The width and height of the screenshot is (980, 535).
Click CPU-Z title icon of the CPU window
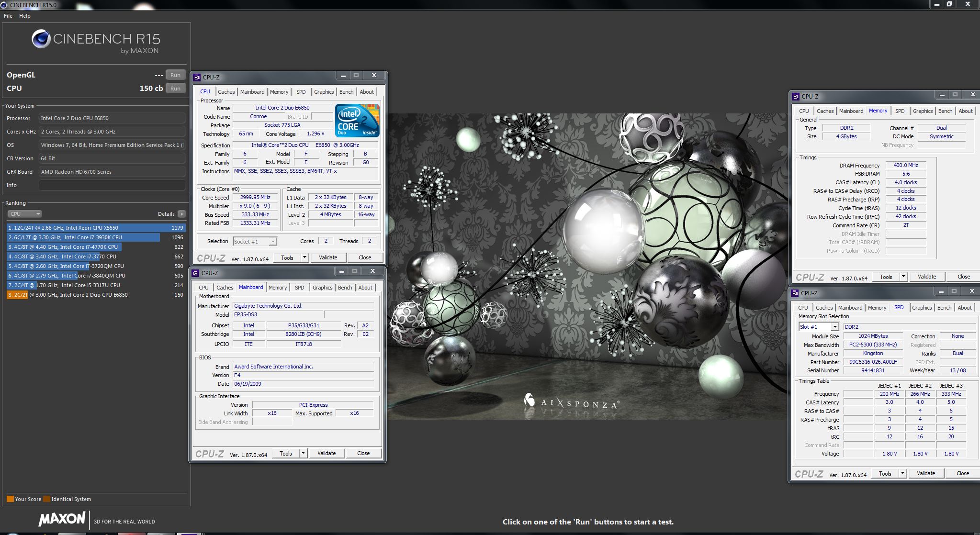click(197, 77)
